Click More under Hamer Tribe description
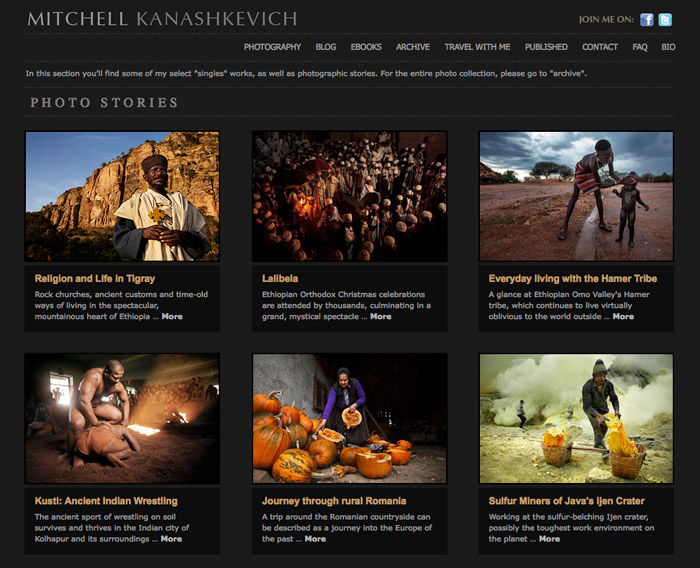Screen dimensions: 700x568 coord(623,316)
